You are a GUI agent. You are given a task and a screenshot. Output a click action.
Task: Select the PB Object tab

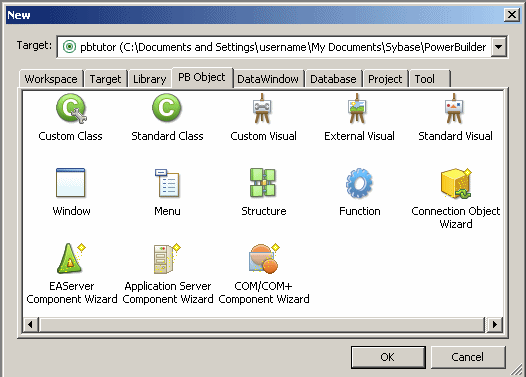(x=202, y=77)
